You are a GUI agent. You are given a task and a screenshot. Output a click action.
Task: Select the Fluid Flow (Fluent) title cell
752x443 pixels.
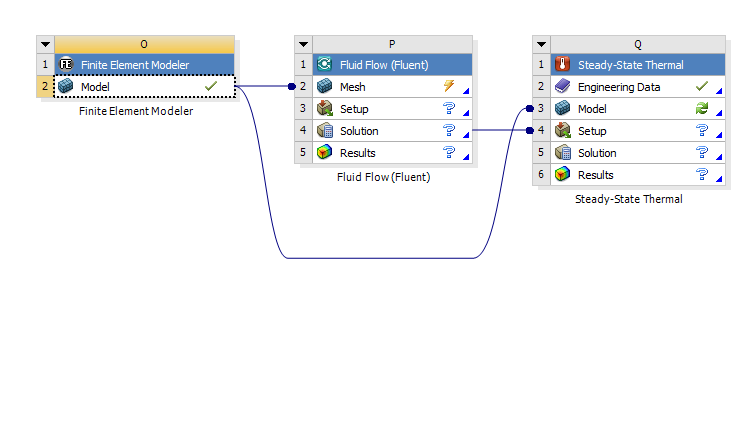[x=392, y=65]
